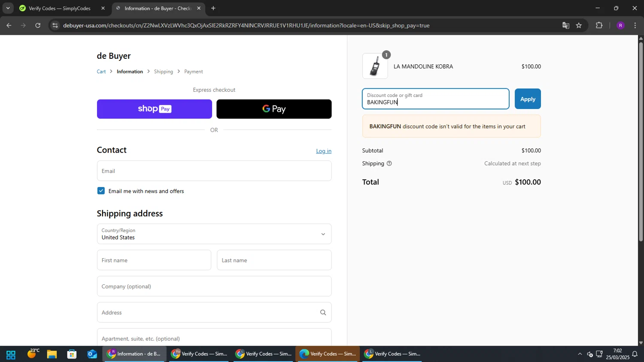Focus the Last name field
This screenshot has width=644, height=362.
pos(274,260)
